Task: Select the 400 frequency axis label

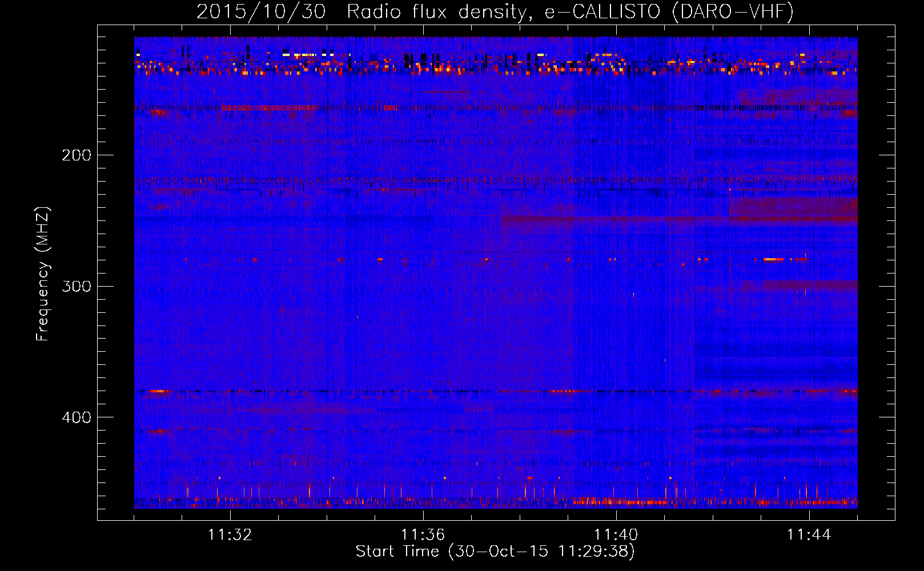Action: point(77,417)
